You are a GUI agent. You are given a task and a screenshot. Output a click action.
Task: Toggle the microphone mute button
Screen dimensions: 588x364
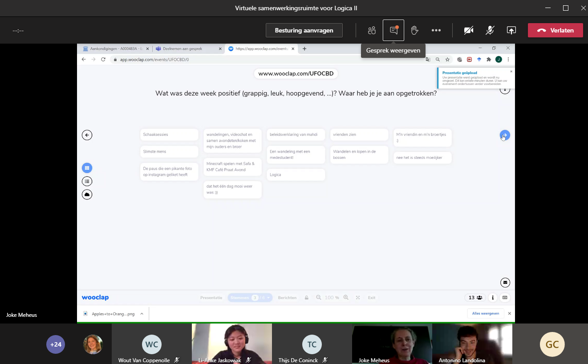point(490,30)
